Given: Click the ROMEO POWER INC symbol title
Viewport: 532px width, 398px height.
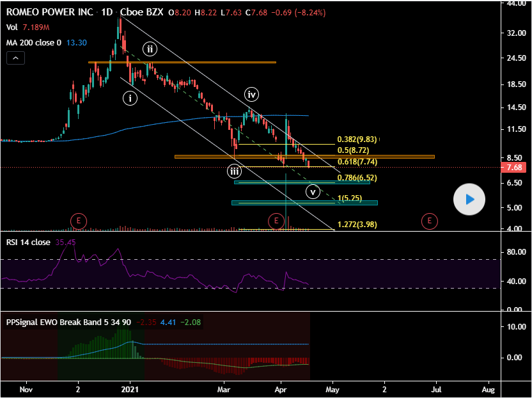Looking at the screenshot, I should pyautogui.click(x=49, y=12).
